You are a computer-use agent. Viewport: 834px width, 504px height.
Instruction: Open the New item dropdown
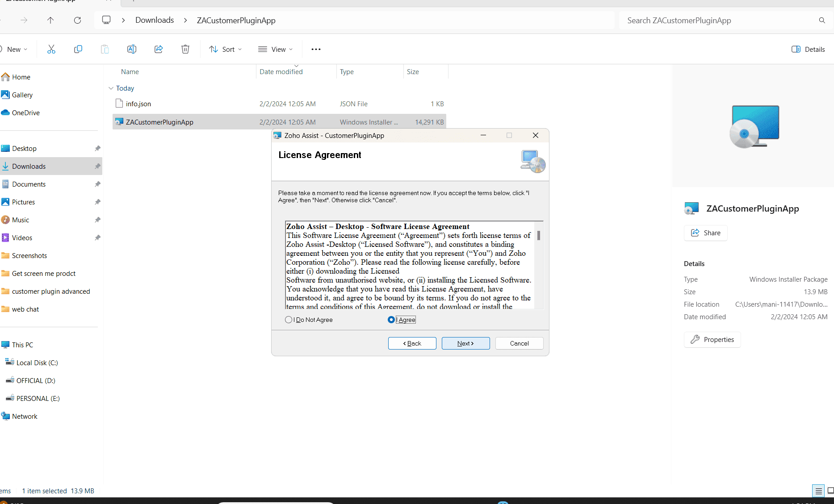pos(15,49)
